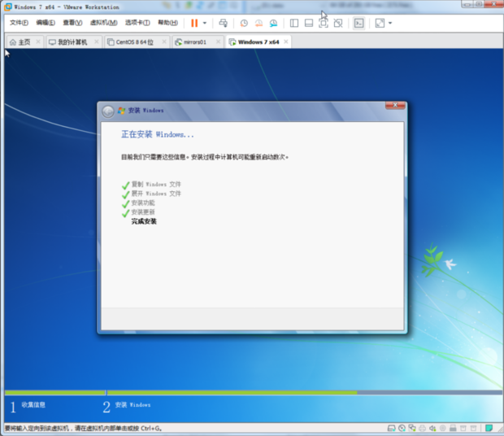Close the CentOS 8 64 位 tab

tap(164, 41)
